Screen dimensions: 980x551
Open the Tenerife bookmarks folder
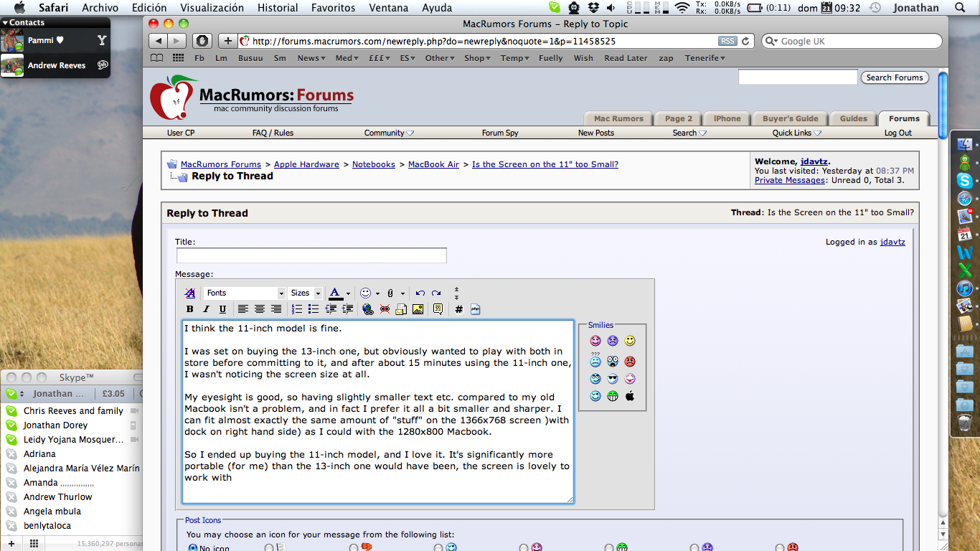tap(705, 58)
